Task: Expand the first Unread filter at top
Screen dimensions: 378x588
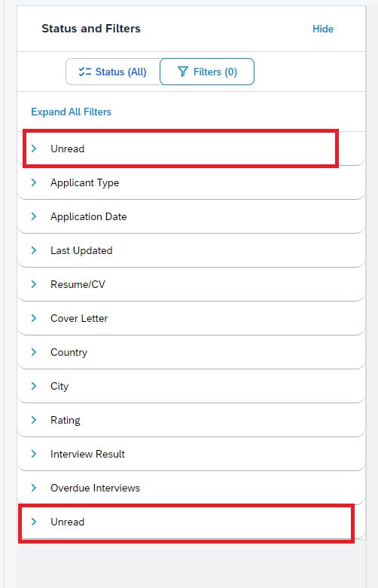Action: click(191, 149)
